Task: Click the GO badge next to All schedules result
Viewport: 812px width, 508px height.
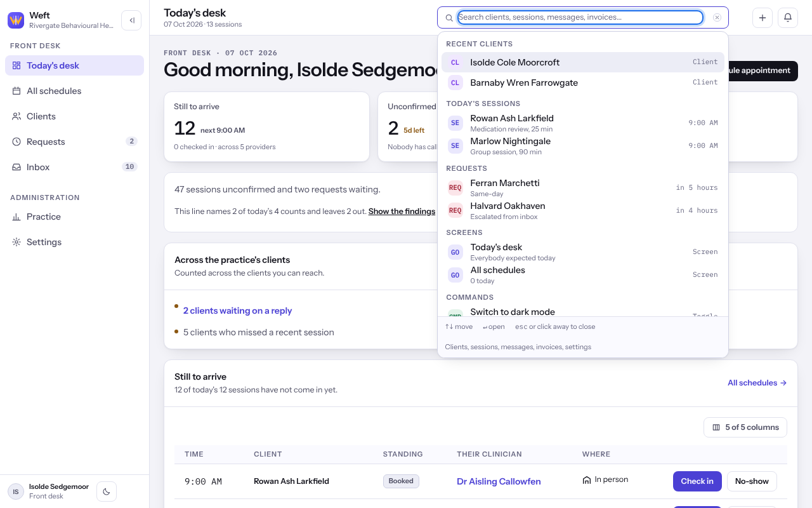Action: pyautogui.click(x=455, y=275)
